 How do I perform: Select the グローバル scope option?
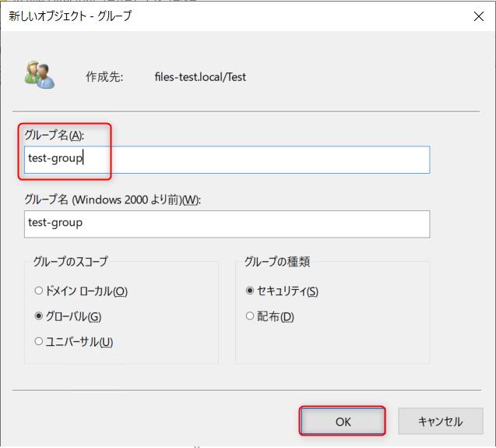[x=40, y=317]
